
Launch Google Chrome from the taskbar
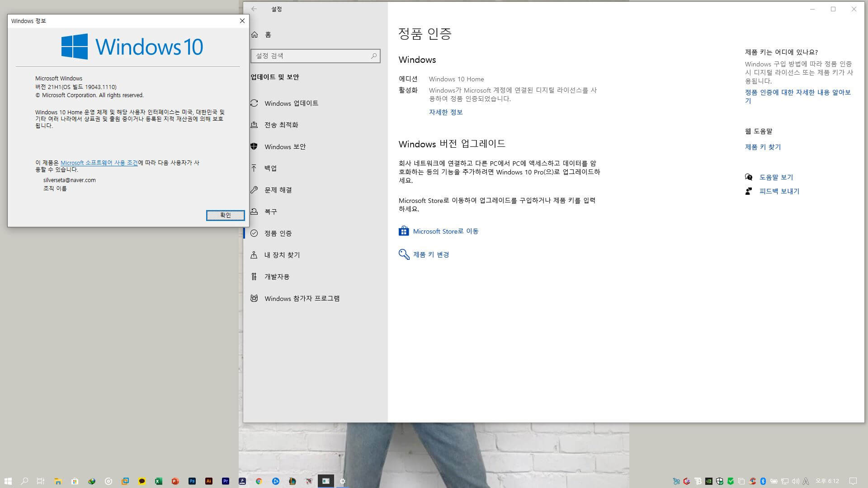point(259,481)
